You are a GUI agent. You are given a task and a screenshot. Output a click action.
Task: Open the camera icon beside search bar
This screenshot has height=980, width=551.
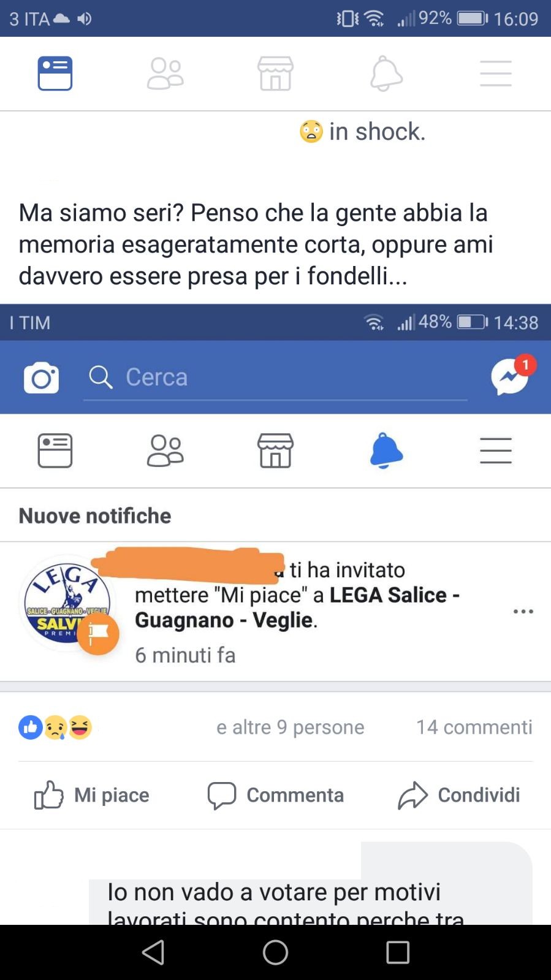point(41,378)
